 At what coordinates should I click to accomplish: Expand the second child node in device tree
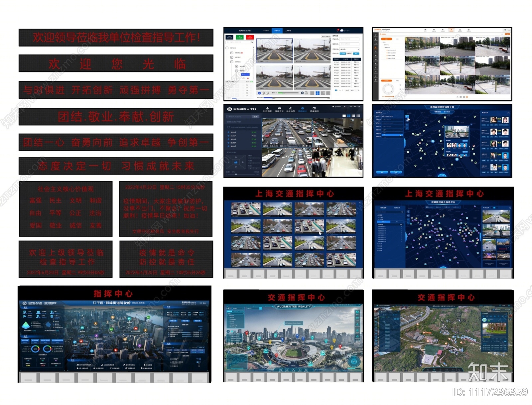(232, 57)
